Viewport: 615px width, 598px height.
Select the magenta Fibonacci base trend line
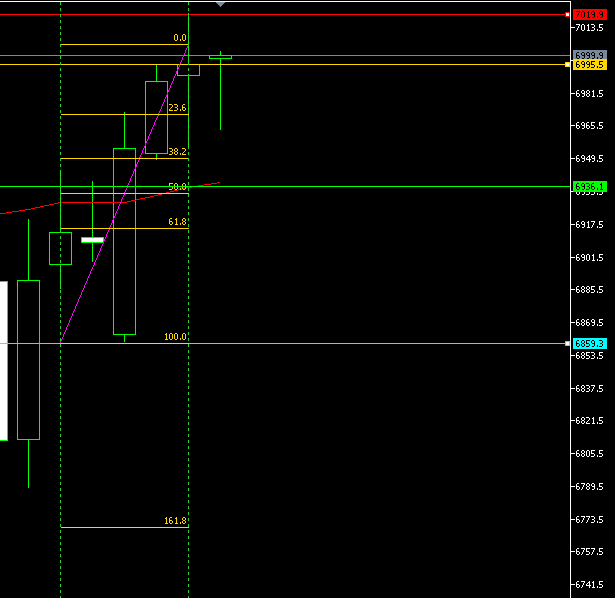[x=124, y=194]
